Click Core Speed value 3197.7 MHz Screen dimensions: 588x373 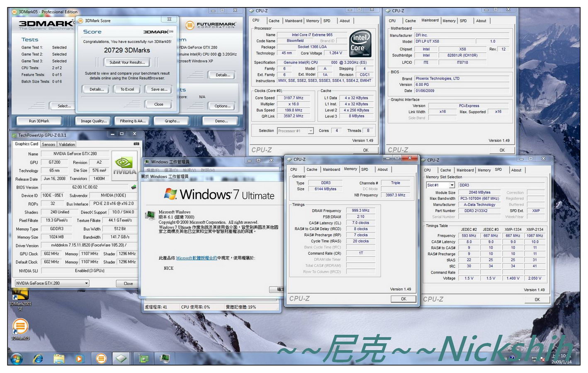tap(293, 98)
